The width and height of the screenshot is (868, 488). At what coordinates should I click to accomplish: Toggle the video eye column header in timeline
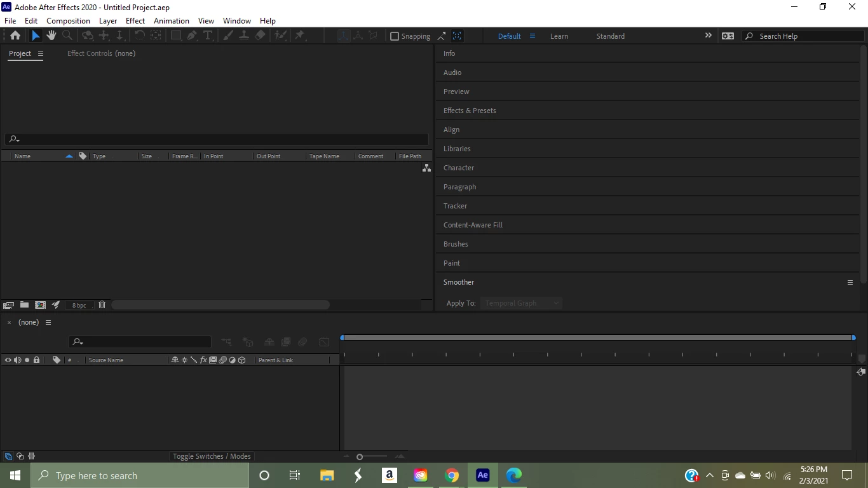[8, 360]
